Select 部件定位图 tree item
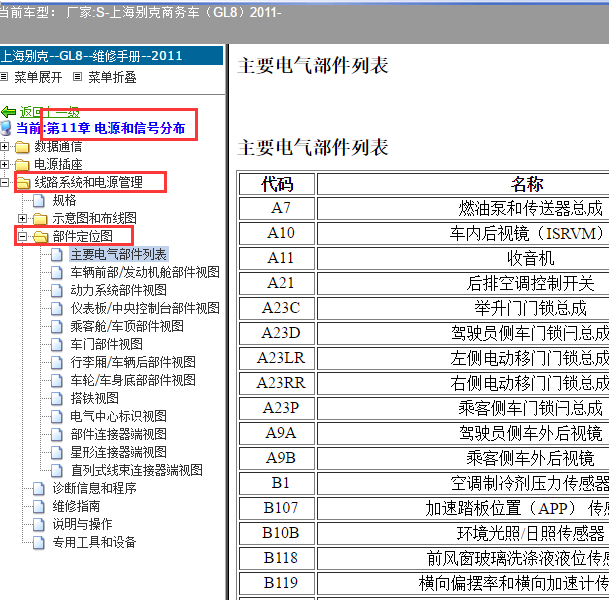 pos(82,236)
